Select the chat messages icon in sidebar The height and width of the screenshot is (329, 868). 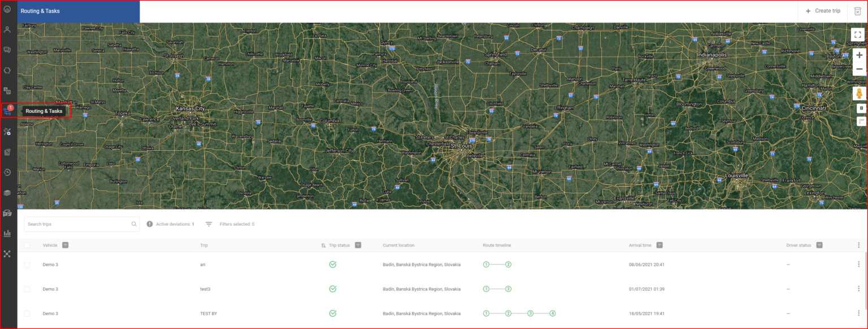(7, 50)
